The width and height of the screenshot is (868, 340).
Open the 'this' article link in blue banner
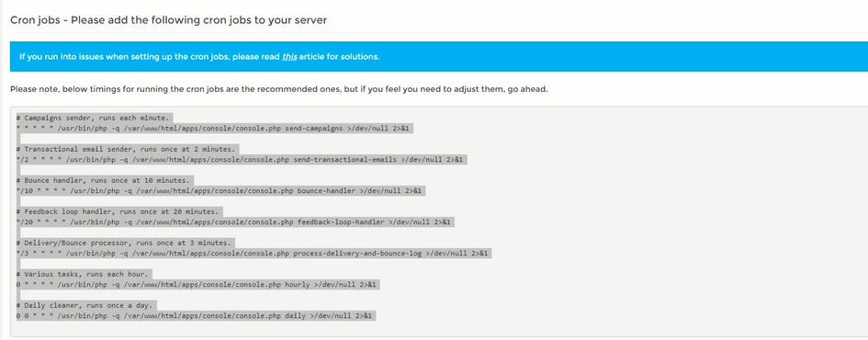pos(289,56)
